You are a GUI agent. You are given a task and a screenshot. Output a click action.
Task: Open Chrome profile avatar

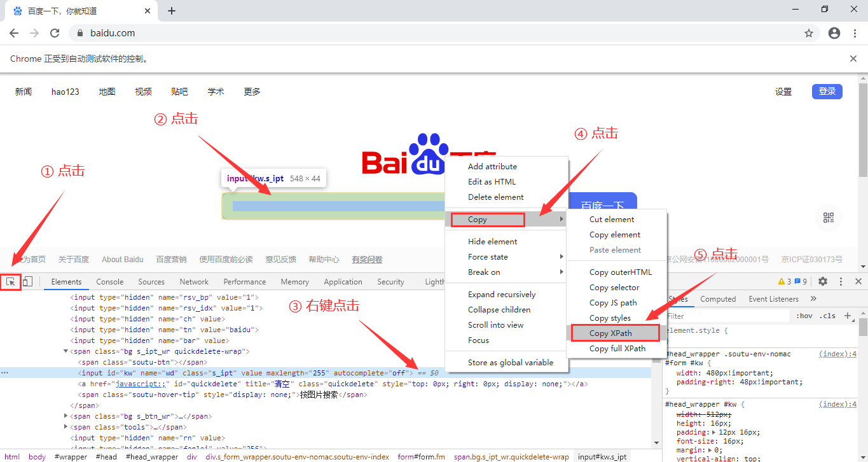click(x=834, y=33)
